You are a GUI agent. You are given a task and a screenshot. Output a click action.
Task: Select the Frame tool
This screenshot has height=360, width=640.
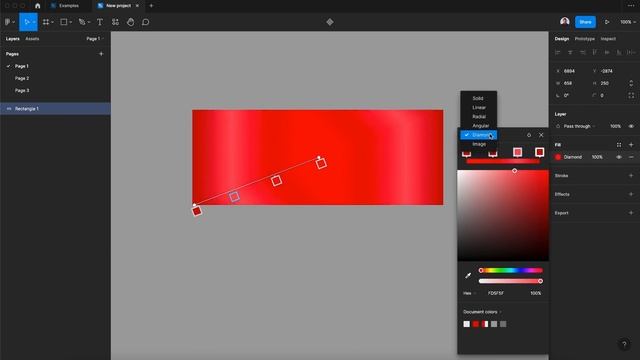[x=46, y=22]
